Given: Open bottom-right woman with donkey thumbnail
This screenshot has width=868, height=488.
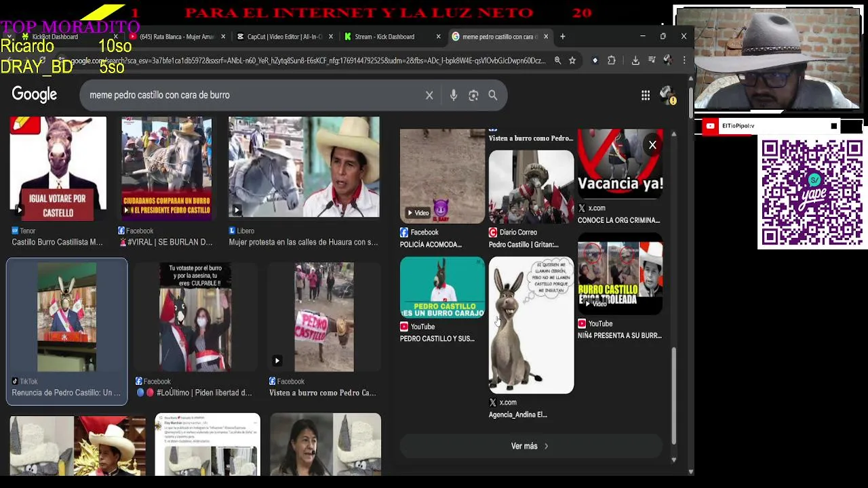Looking at the screenshot, I should coord(325,445).
